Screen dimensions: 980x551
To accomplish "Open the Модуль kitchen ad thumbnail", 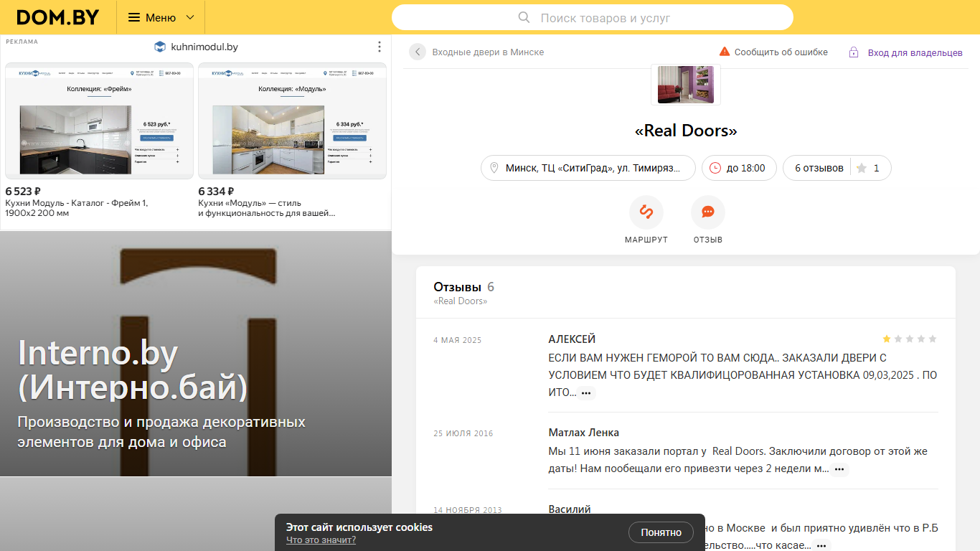I will coord(292,121).
